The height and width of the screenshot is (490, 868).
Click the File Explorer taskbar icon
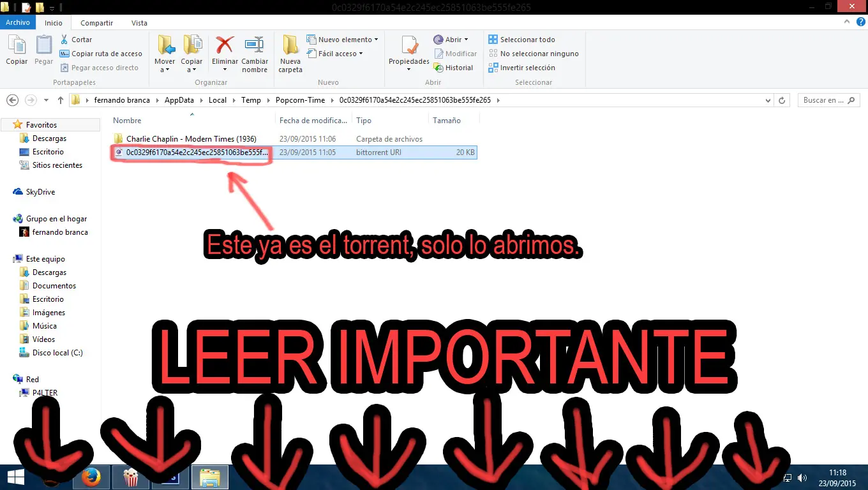click(210, 477)
